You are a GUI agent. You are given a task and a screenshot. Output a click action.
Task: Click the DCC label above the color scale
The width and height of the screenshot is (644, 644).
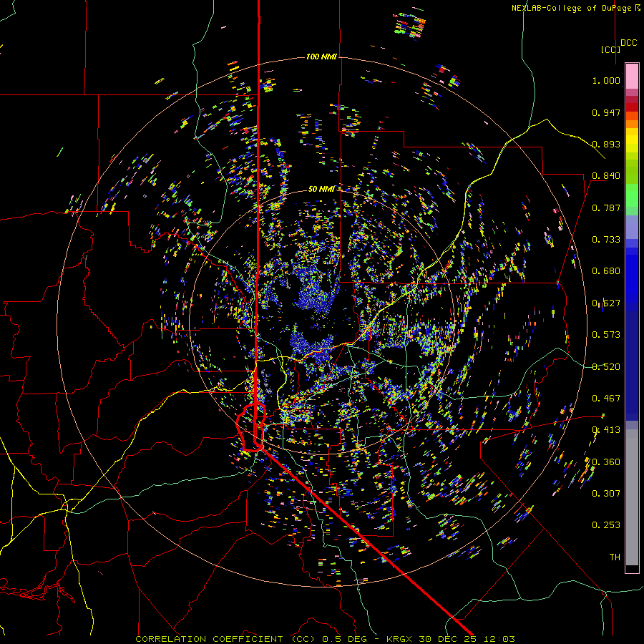coord(628,43)
